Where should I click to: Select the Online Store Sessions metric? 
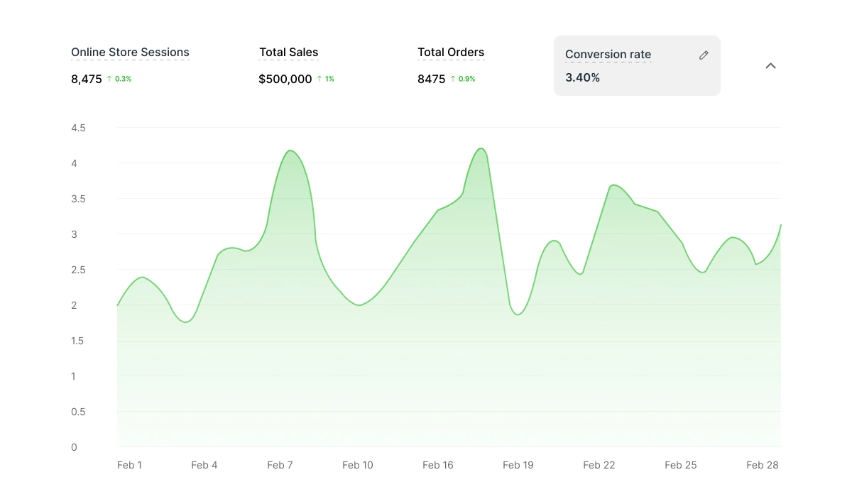click(130, 53)
